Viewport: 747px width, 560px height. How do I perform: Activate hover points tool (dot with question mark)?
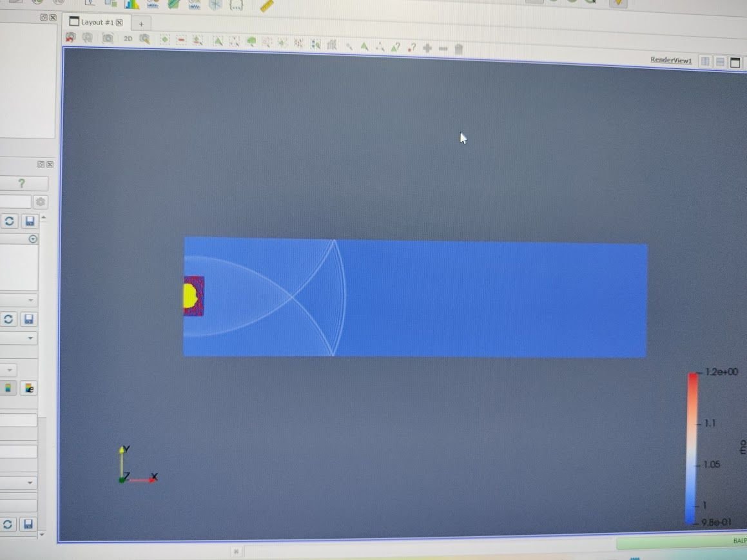pyautogui.click(x=412, y=48)
